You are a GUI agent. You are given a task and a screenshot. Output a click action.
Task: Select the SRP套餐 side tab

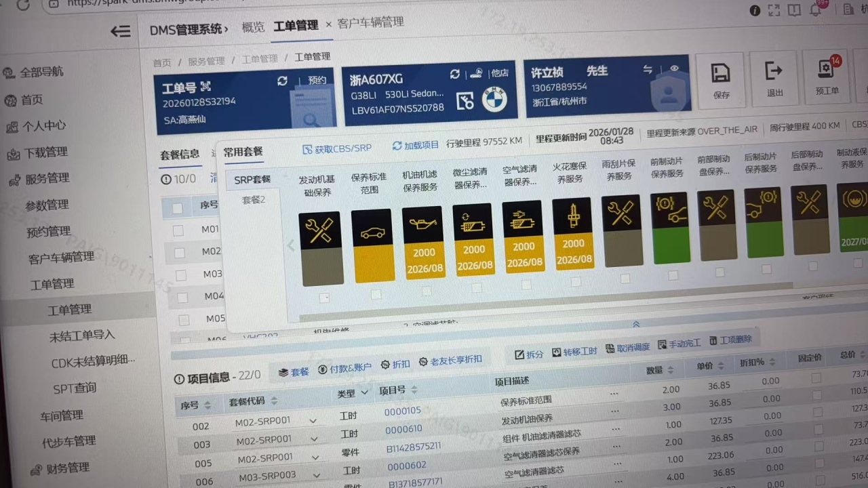coord(252,180)
